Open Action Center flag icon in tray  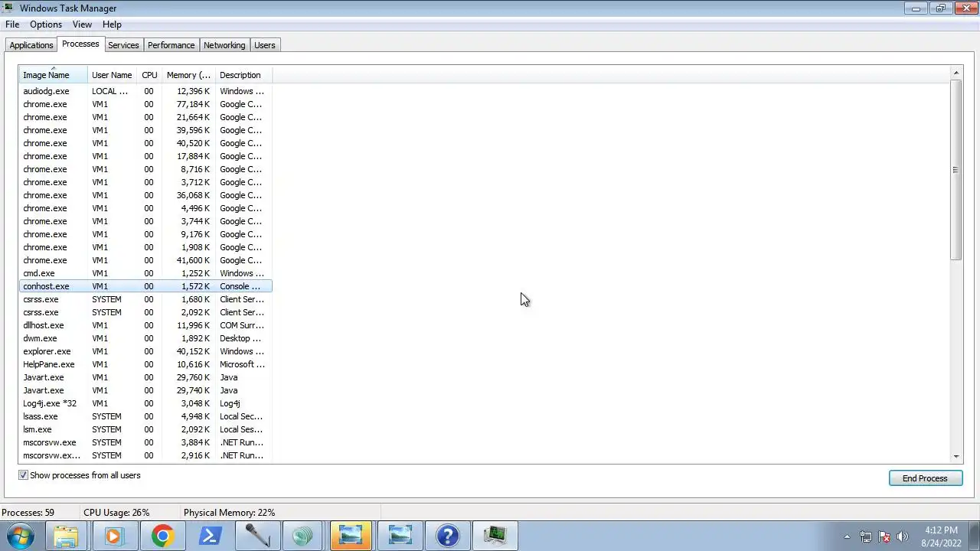884,536
